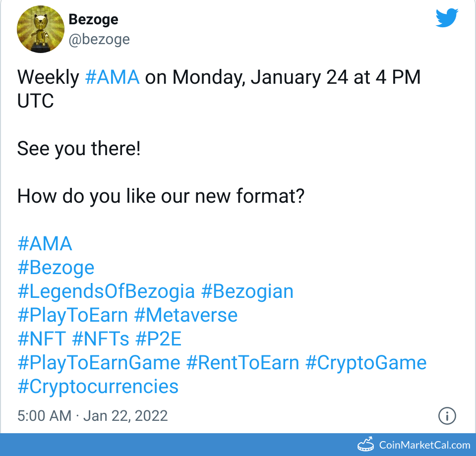
Task: Select the #P2E hashtag
Action: [x=158, y=339]
